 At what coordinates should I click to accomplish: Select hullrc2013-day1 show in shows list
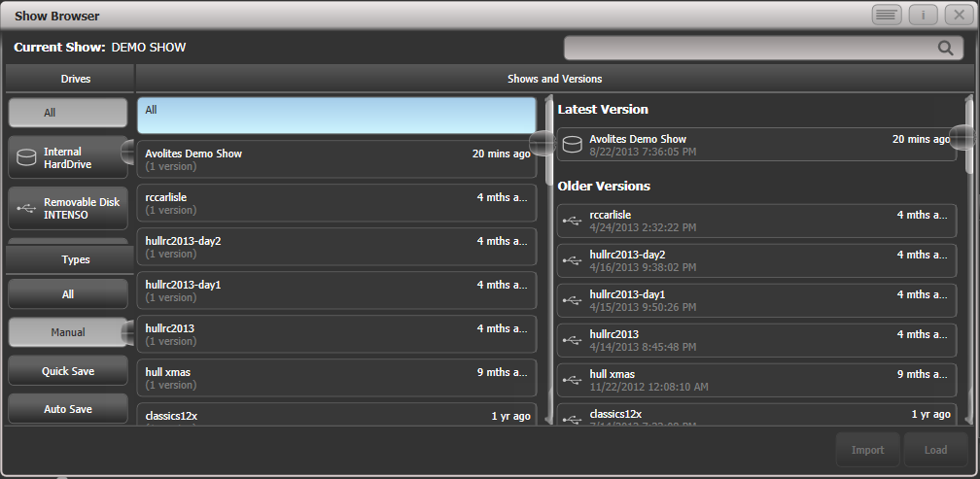[x=336, y=291]
